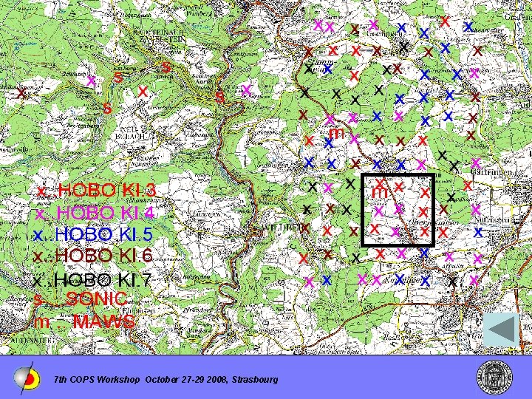This screenshot has width=532, height=399.
Task: Click the light-blue back arrow button
Action: point(501,330)
